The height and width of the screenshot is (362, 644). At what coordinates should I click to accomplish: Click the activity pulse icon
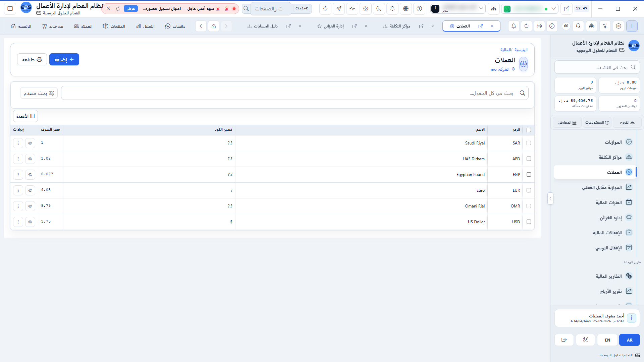(352, 9)
